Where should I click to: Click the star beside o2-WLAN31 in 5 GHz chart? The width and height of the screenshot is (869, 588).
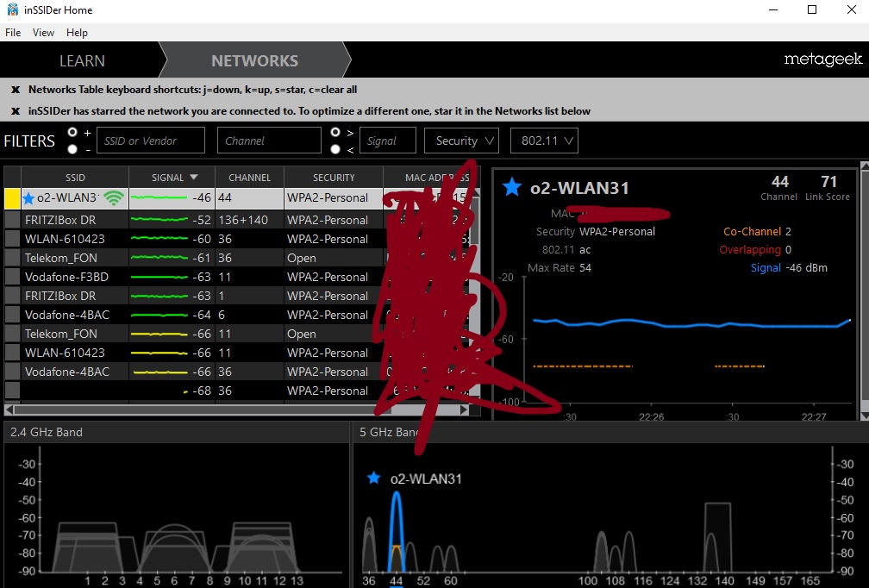(x=374, y=478)
